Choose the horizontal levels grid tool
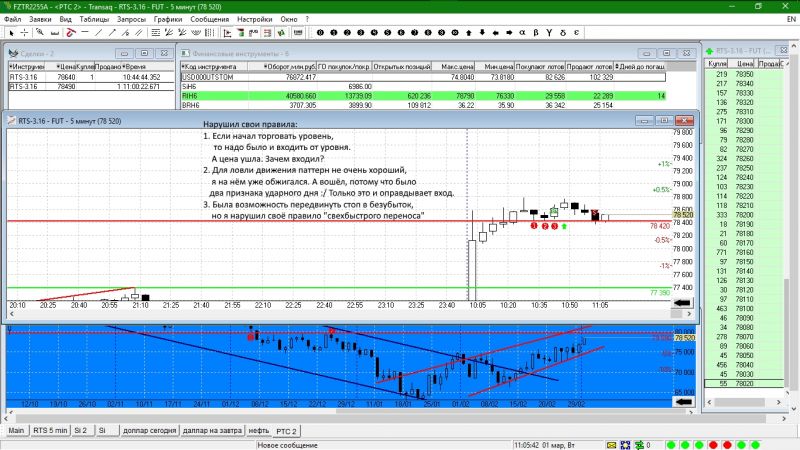Image resolution: width=800 pixels, height=450 pixels. (156, 33)
